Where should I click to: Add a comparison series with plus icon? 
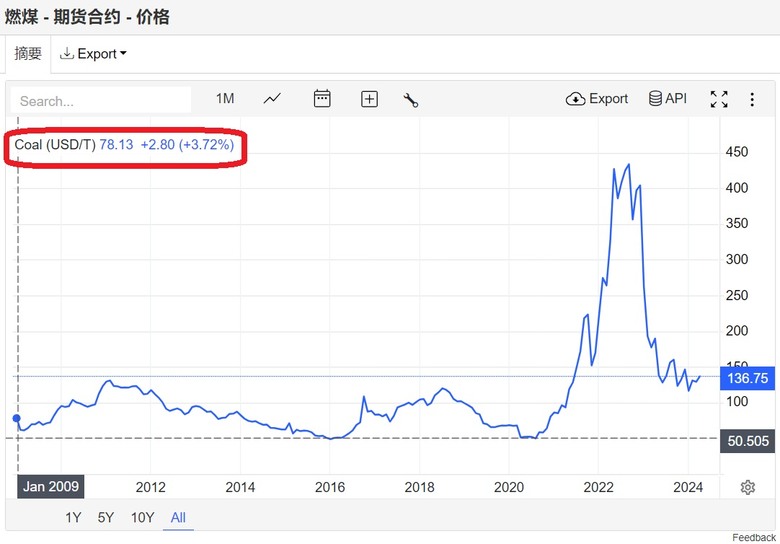click(x=369, y=99)
